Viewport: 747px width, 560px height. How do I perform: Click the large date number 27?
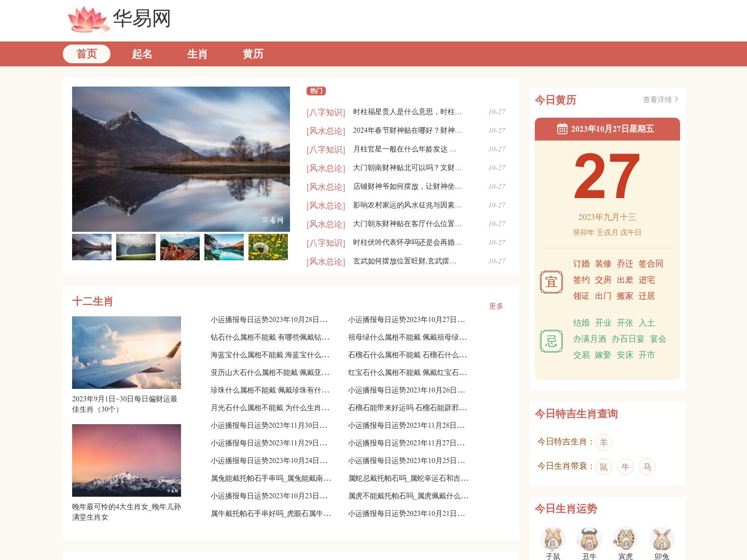pos(607,176)
